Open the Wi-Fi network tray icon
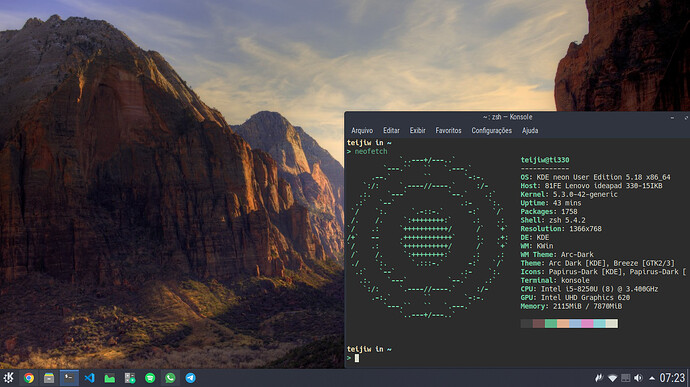Viewport: 690px width, 387px height. [613, 378]
